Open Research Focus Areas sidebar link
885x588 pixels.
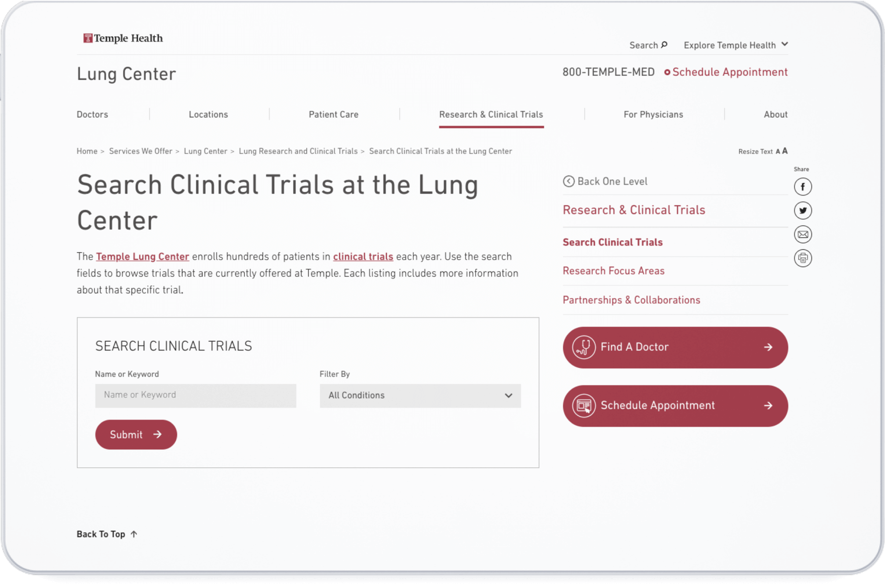pyautogui.click(x=613, y=271)
